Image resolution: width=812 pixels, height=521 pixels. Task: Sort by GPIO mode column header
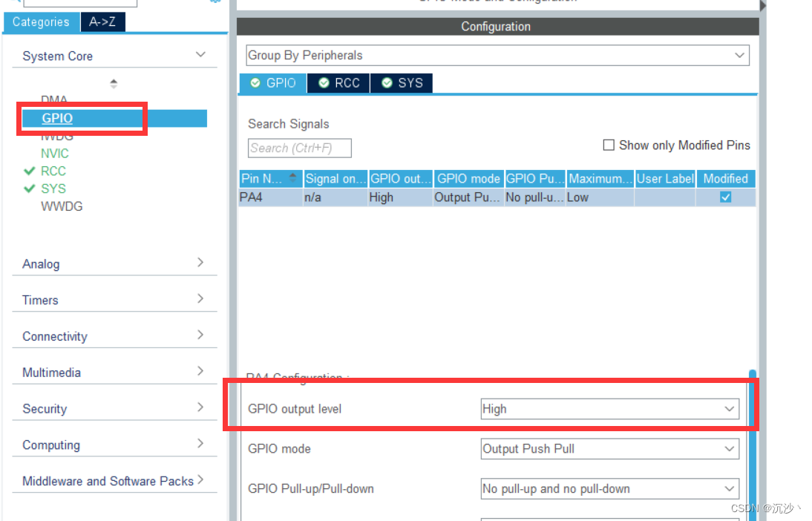(x=468, y=179)
